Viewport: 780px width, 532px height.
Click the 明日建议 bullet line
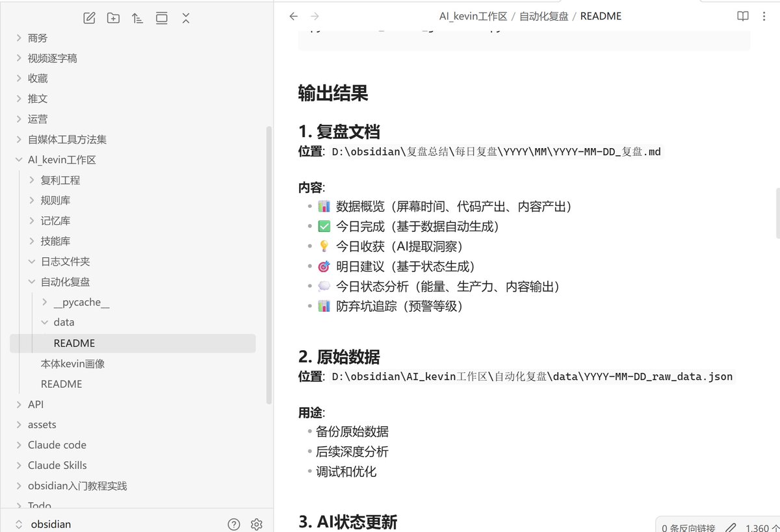coord(396,266)
